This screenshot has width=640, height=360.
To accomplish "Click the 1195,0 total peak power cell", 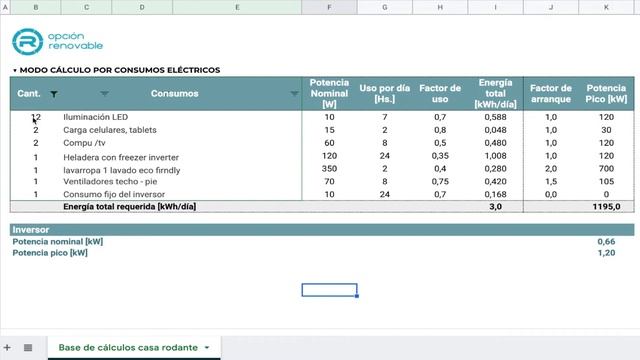I will (606, 207).
